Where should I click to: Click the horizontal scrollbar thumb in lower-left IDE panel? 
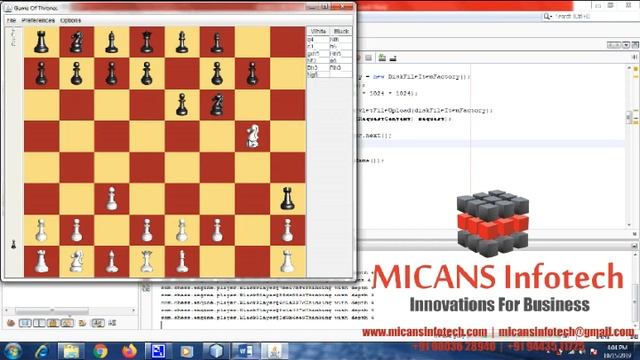tap(52, 311)
